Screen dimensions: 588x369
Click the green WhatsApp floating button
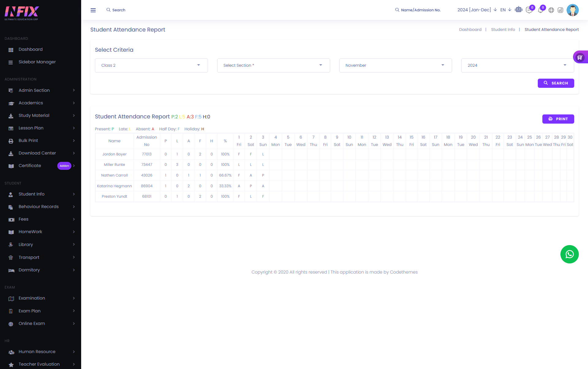(x=569, y=254)
